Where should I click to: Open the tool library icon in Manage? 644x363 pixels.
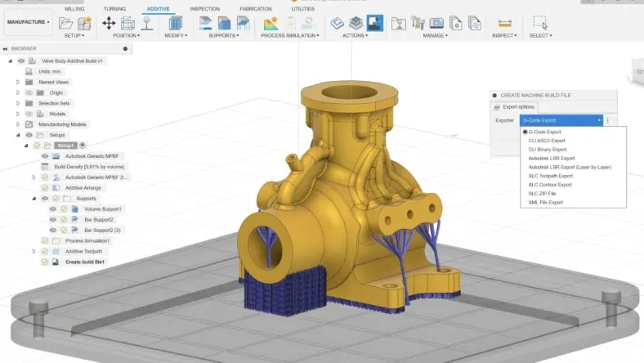(418, 24)
